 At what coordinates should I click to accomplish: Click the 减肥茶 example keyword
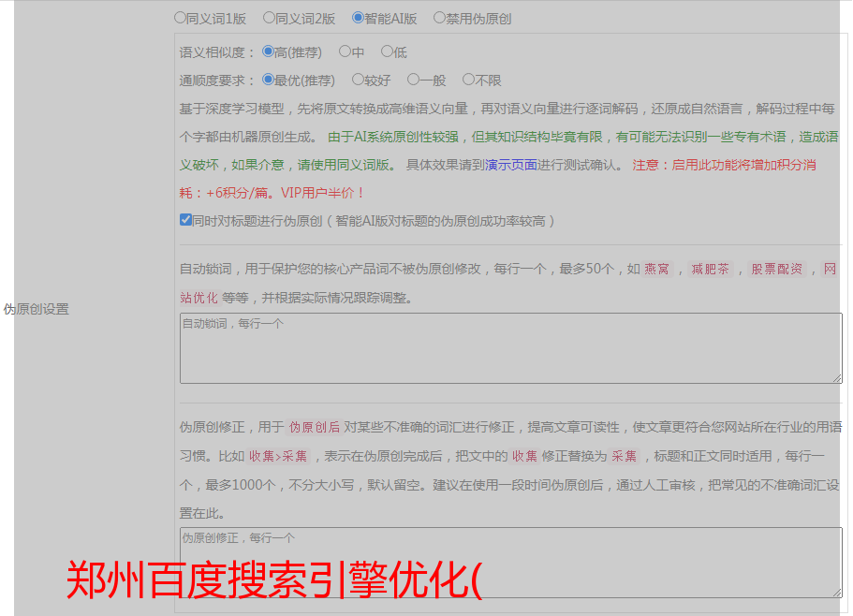coord(711,269)
